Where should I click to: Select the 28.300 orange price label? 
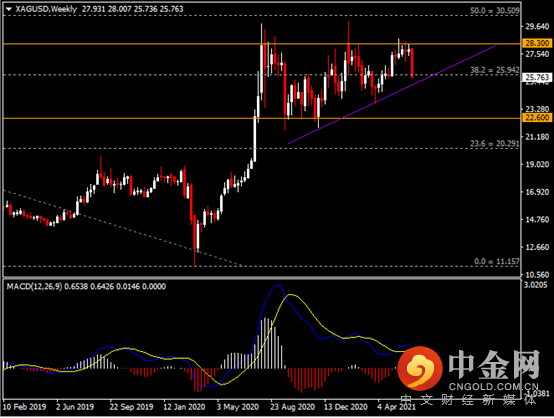pos(537,43)
